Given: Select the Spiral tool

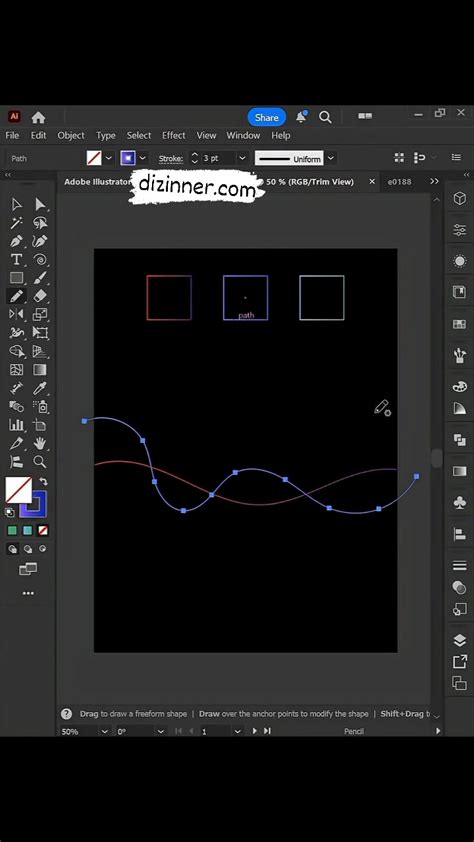Looking at the screenshot, I should coord(40,260).
